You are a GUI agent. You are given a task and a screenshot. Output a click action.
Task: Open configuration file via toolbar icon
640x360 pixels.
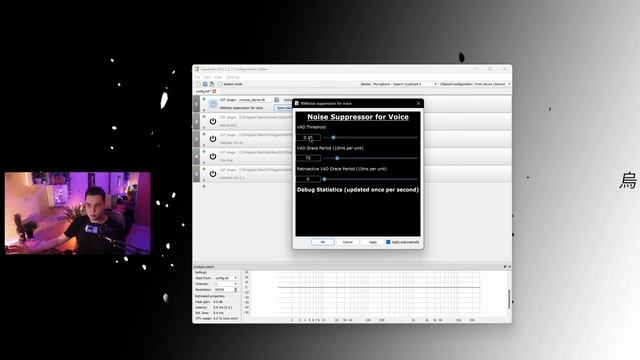pyautogui.click(x=205, y=84)
